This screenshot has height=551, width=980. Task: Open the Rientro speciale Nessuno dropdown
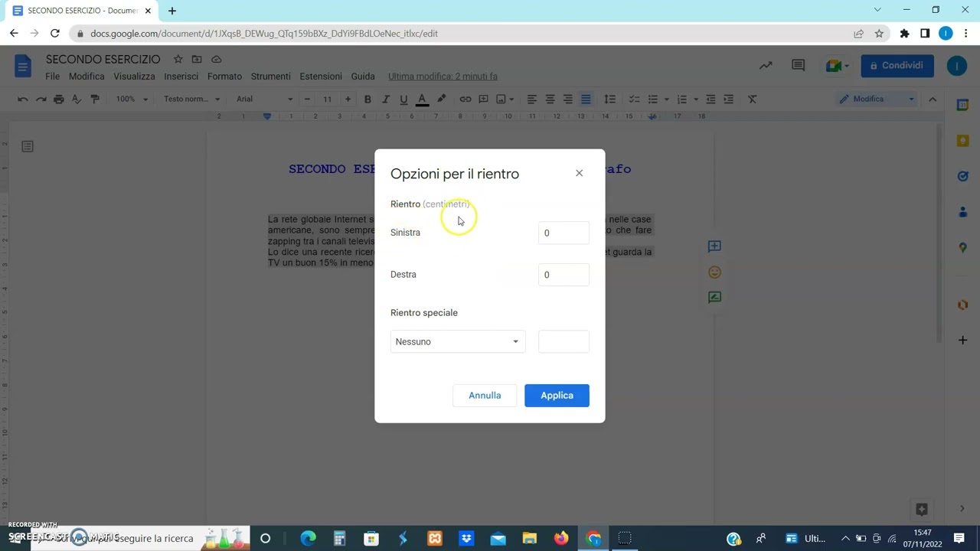[458, 341]
